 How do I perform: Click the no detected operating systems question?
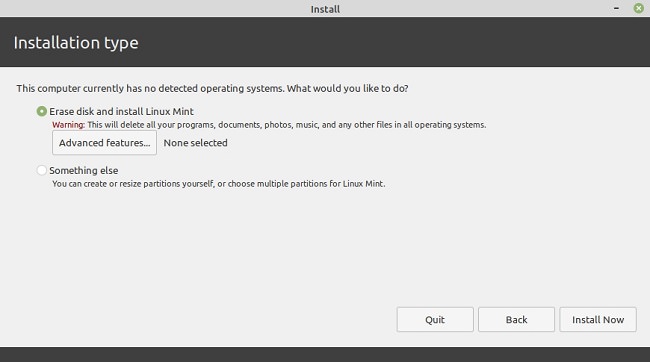212,88
